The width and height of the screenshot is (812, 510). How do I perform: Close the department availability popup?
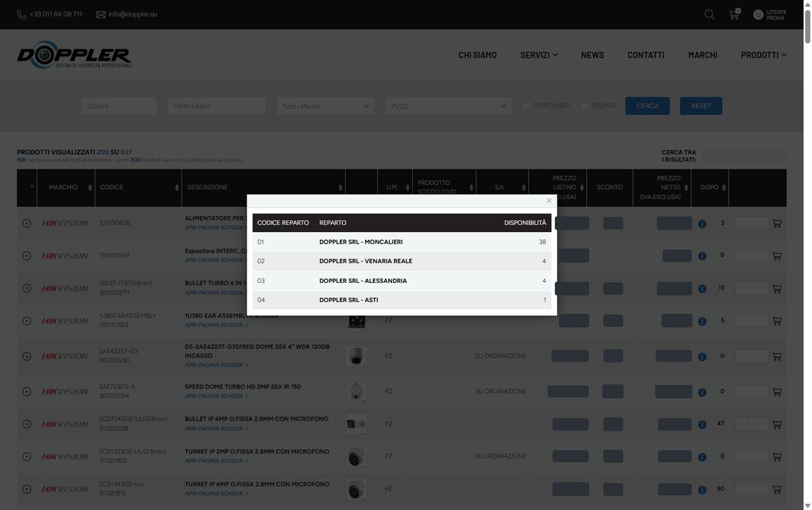[x=549, y=201]
